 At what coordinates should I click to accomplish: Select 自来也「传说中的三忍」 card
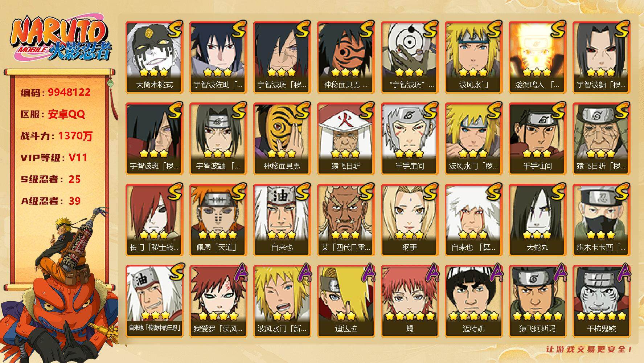point(154,301)
